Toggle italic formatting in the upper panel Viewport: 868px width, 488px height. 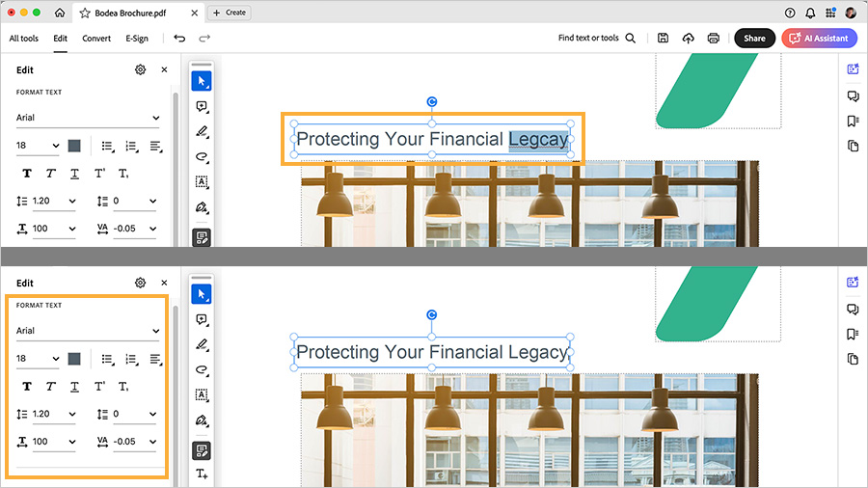point(50,174)
